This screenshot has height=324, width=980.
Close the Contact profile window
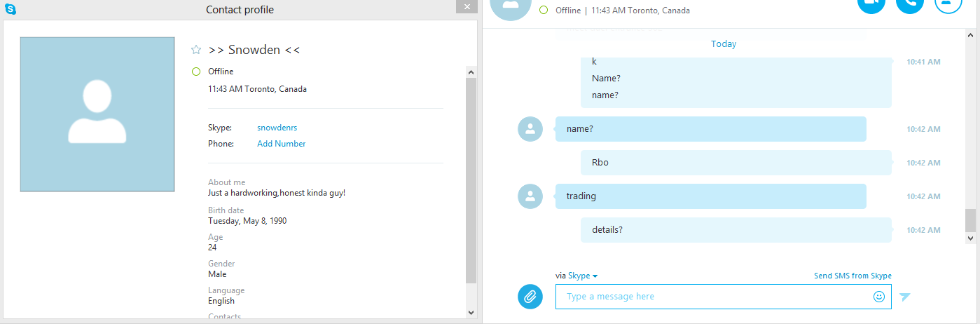(x=467, y=6)
